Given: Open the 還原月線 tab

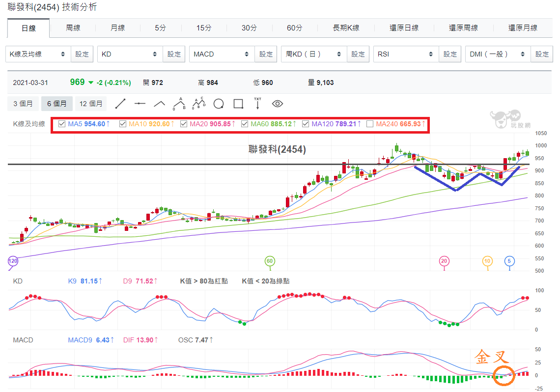Looking at the screenshot, I should pos(523,28).
